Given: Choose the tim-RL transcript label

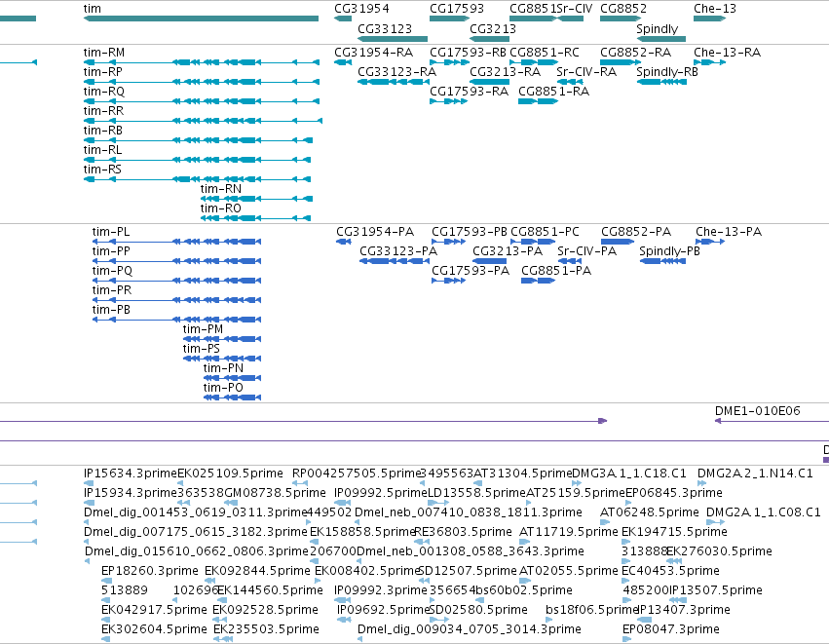Looking at the screenshot, I should (x=102, y=150).
